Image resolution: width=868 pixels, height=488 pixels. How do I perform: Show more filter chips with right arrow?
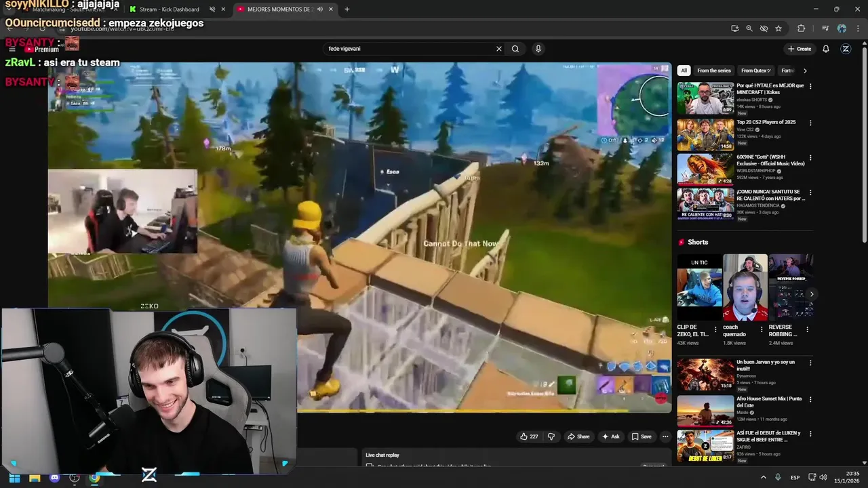[805, 70]
